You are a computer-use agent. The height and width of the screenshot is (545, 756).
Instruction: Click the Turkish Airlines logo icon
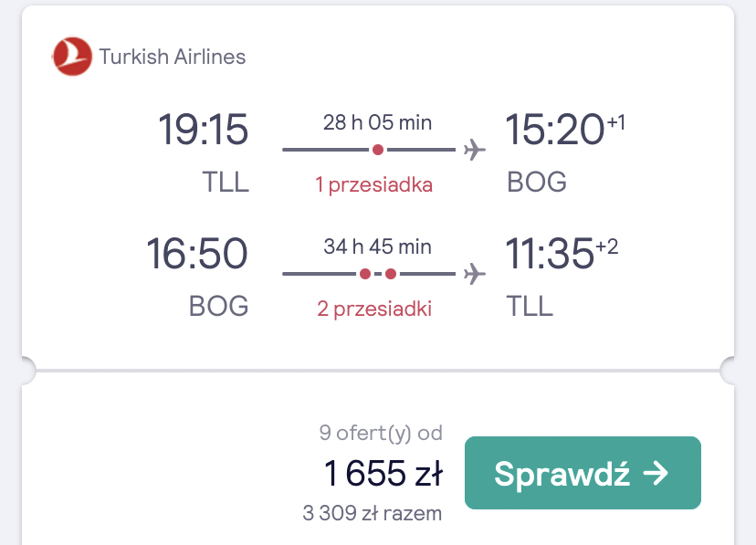(x=72, y=57)
